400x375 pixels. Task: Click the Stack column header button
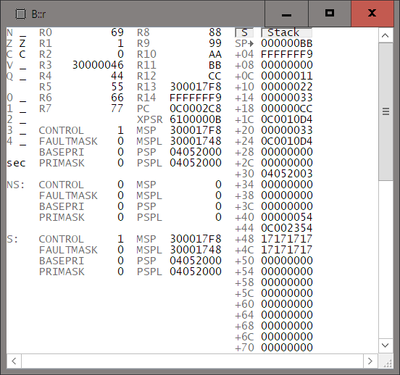287,33
